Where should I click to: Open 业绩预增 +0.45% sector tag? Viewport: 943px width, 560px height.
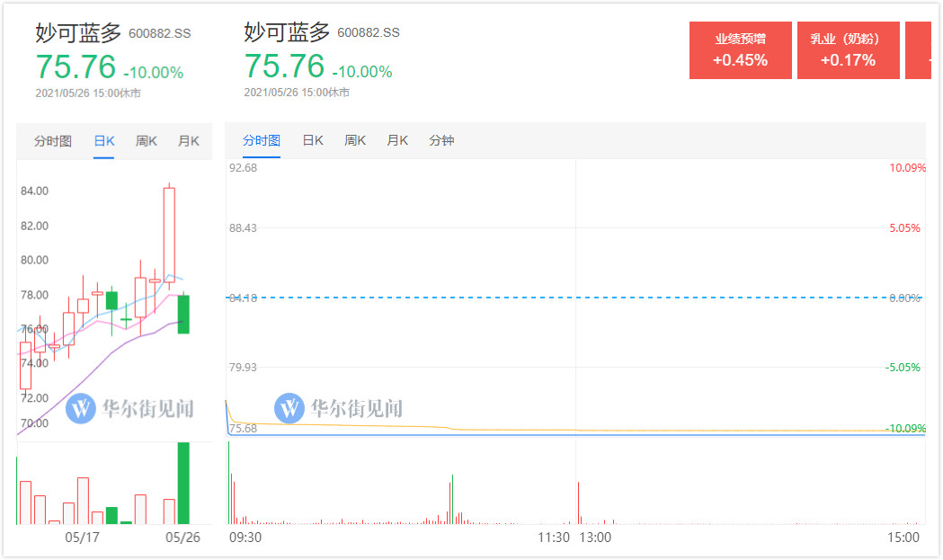click(x=741, y=50)
